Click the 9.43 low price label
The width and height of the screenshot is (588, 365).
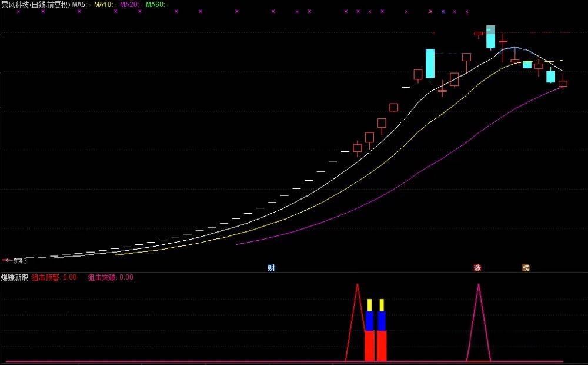click(20, 261)
